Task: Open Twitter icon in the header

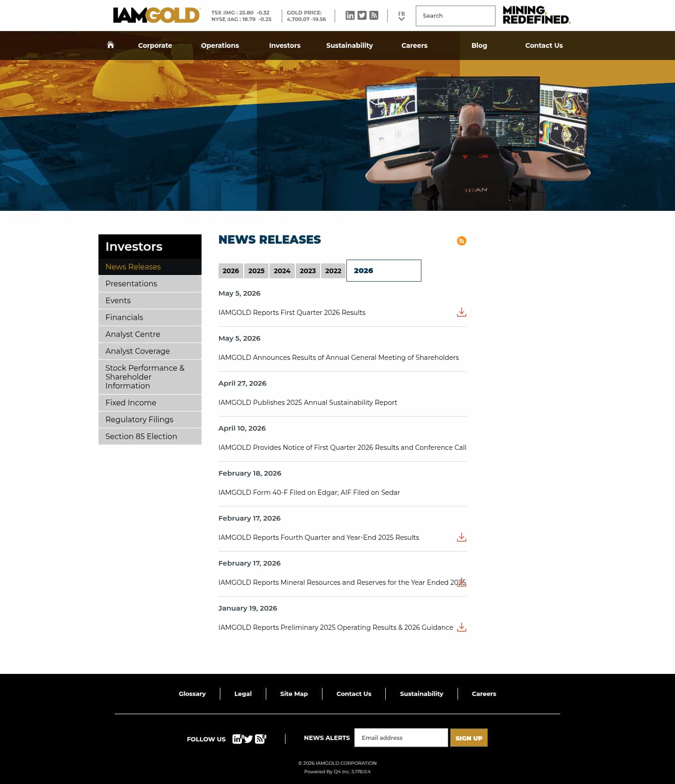Action: [x=362, y=15]
